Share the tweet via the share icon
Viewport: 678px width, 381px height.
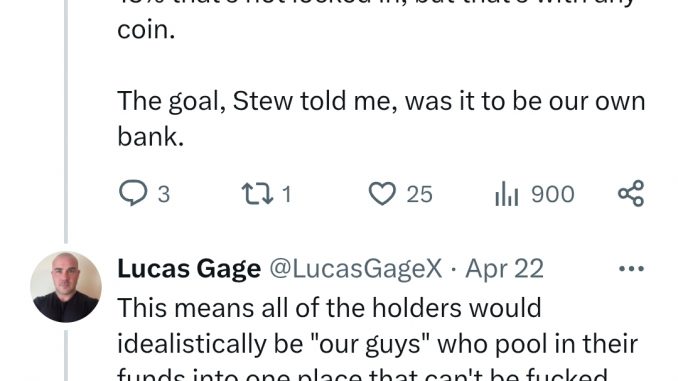coord(631,193)
